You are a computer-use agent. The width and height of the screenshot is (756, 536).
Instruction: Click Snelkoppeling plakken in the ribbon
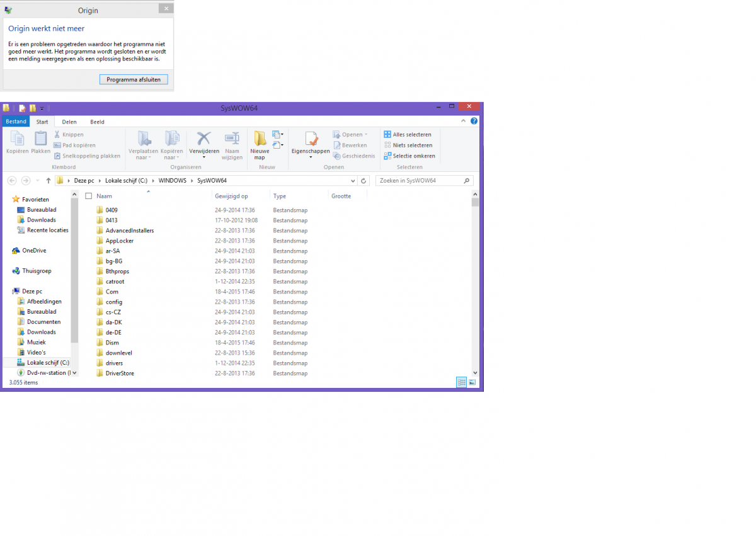pyautogui.click(x=87, y=156)
